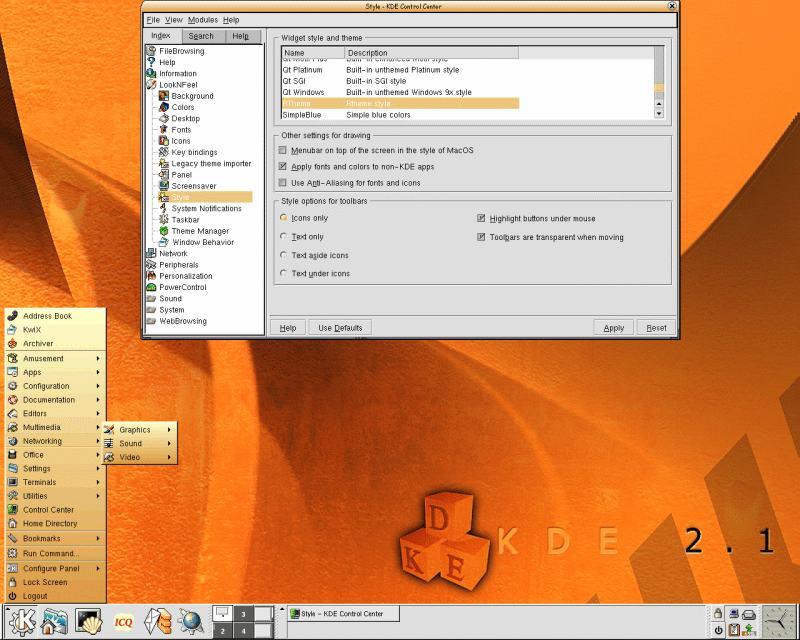
Task: Open Window Behavior module
Action: 196,242
